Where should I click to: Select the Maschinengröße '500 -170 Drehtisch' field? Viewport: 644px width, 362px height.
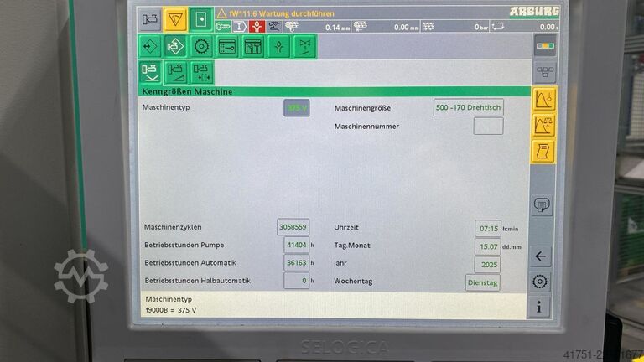point(468,107)
